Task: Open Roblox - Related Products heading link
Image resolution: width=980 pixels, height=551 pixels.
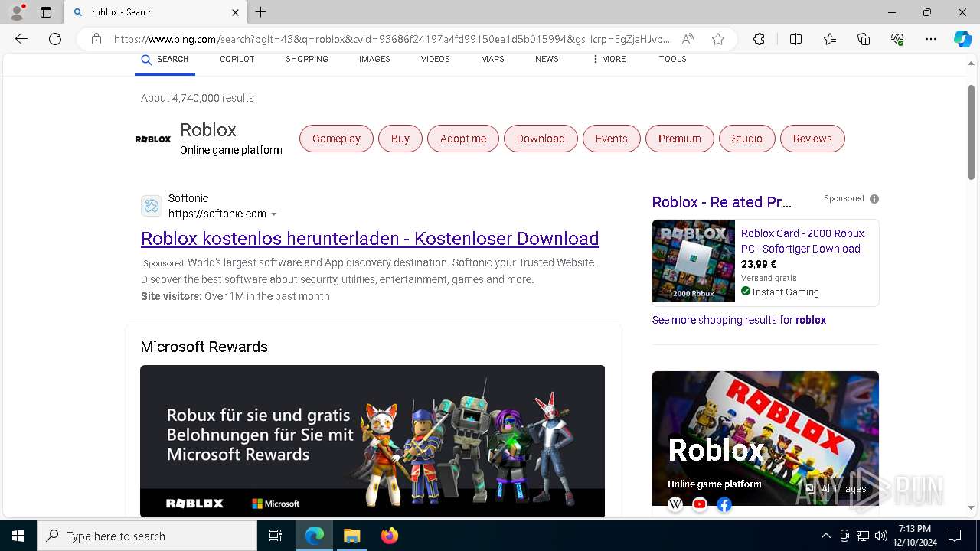Action: pyautogui.click(x=721, y=202)
